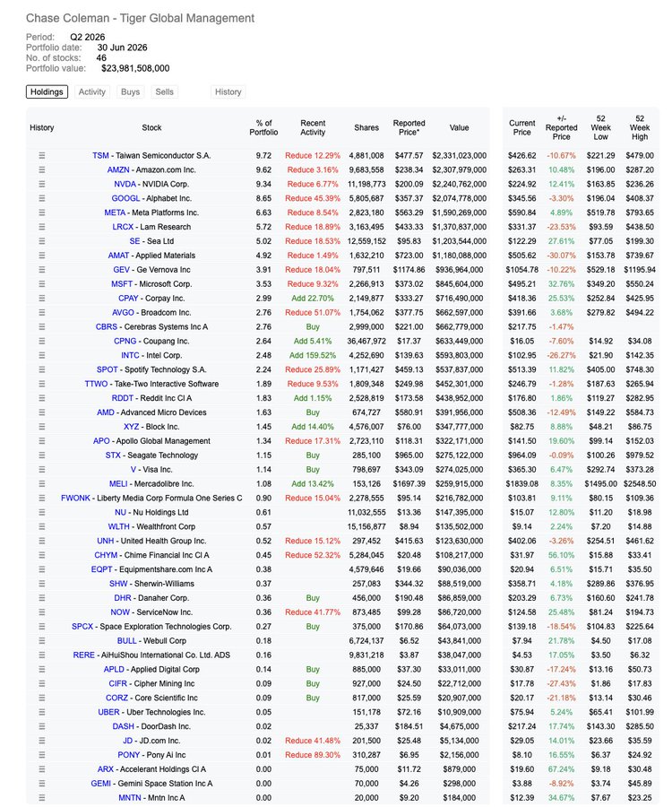Click the 52 Week Low header
Screen dimensions: 672x807
coord(600,127)
